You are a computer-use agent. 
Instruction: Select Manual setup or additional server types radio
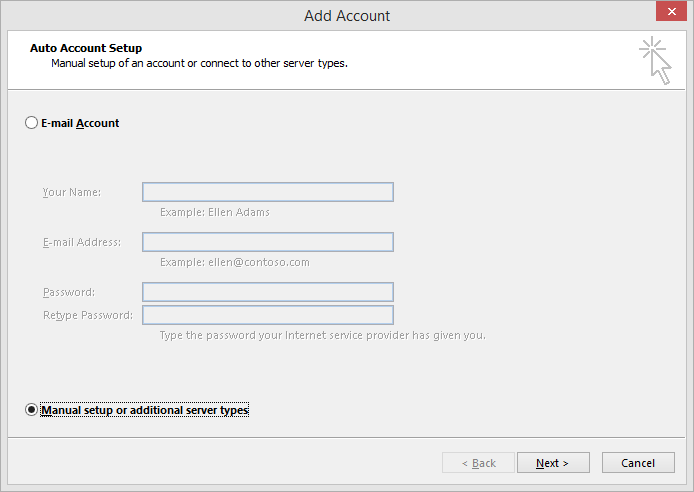pos(31,410)
